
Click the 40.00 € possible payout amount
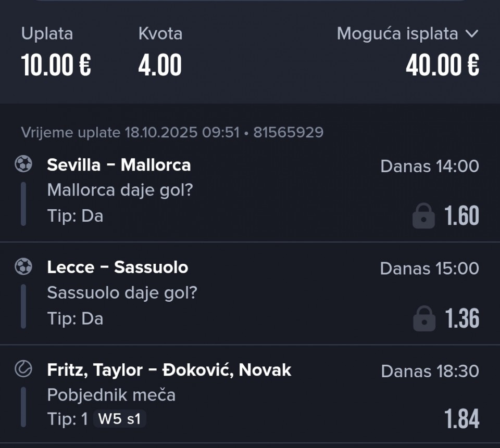[442, 66]
